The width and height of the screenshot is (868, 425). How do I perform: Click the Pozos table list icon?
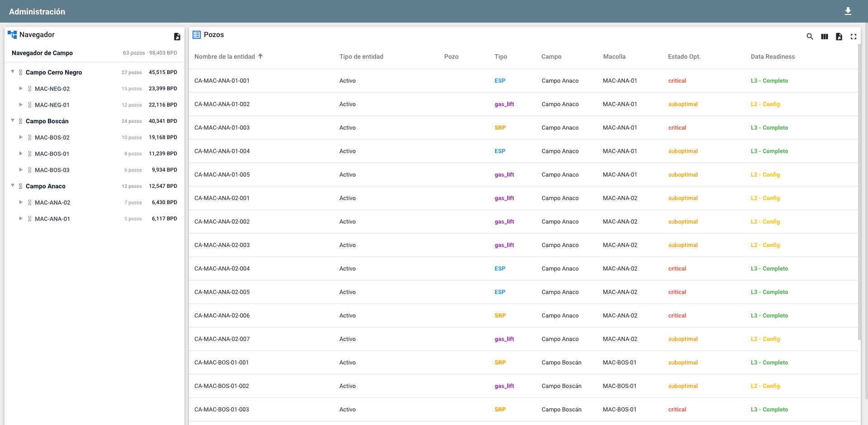[x=197, y=35]
